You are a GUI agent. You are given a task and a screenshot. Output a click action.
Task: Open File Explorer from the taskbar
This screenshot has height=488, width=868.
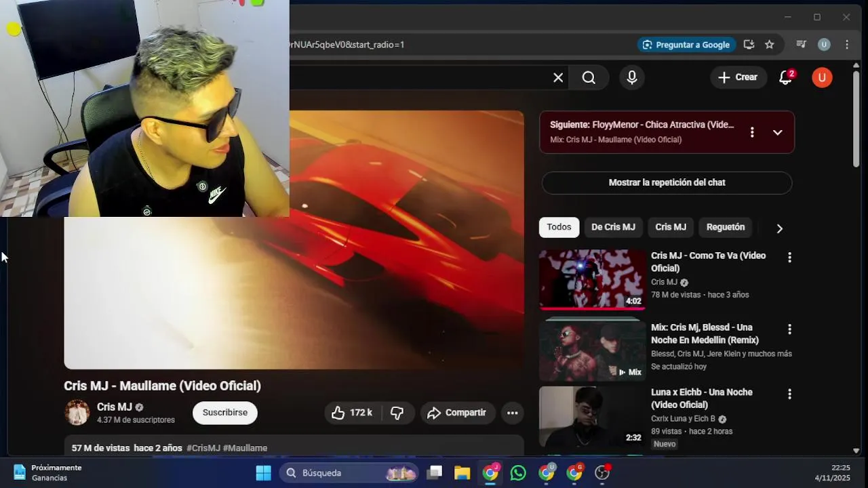click(462, 472)
